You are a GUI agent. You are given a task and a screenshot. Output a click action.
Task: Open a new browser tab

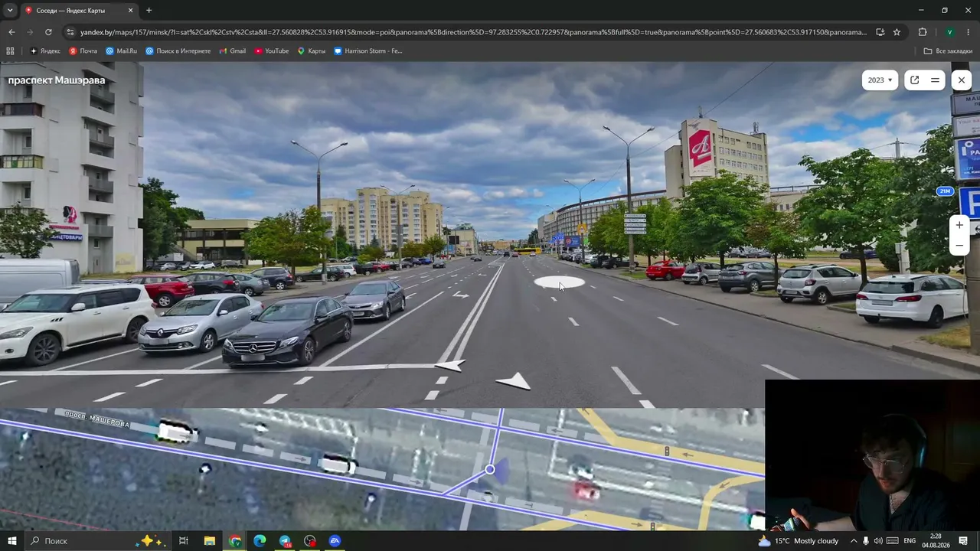[x=149, y=11]
